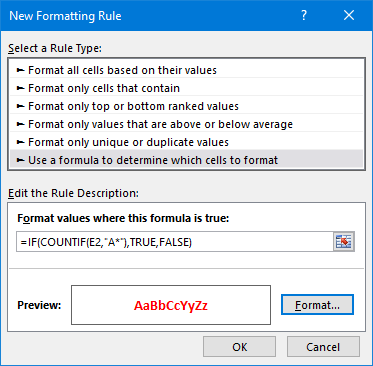Click 'Format values where this formula is true' label
Screen dimensions: 373x366
(123, 218)
